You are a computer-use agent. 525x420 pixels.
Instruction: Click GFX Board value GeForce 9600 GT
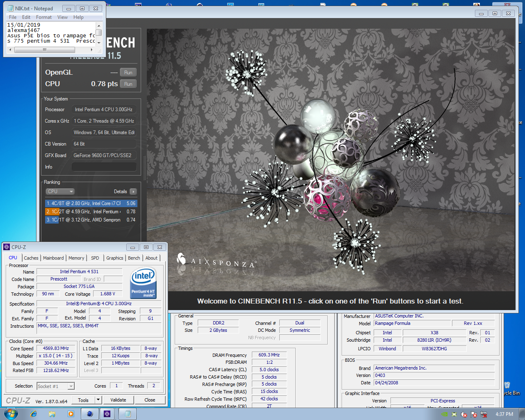tap(104, 155)
